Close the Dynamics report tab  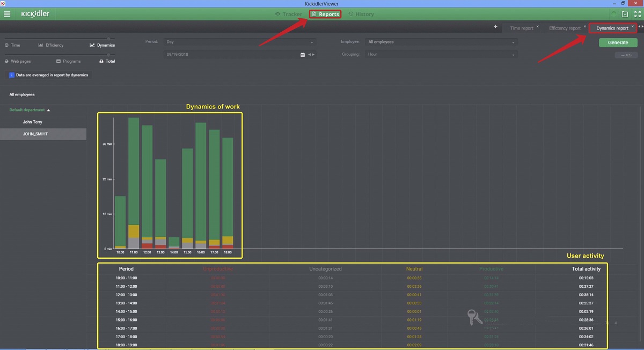coord(632,26)
